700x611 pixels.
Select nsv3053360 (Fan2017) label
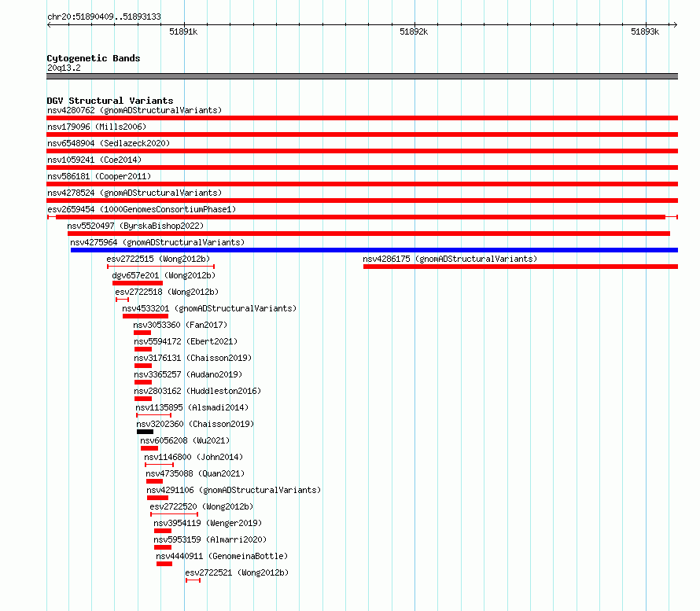(180, 325)
